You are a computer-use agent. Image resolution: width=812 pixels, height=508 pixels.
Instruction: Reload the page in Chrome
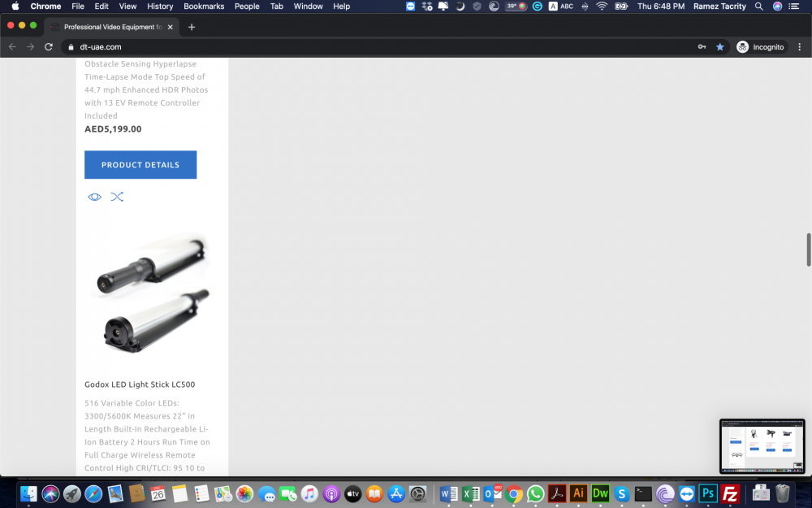click(49, 46)
